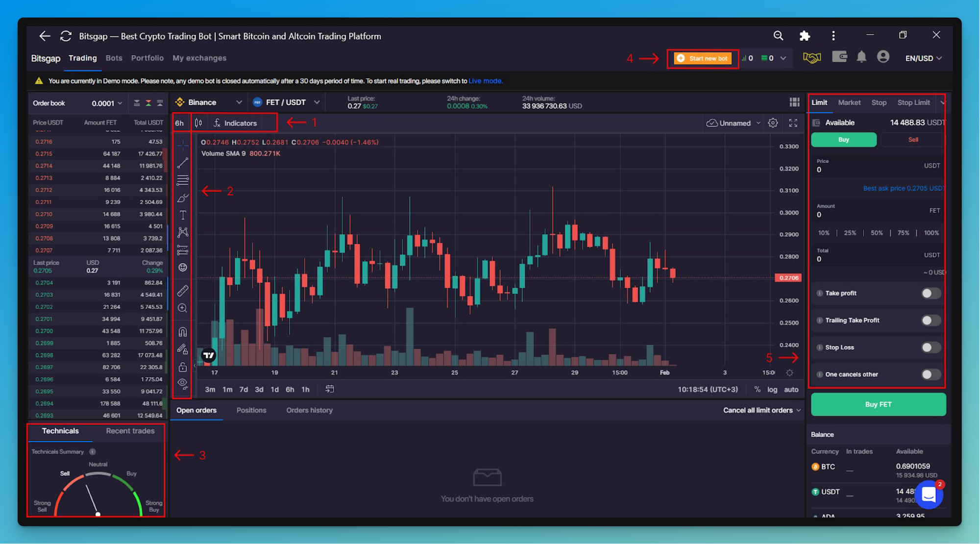Open the chart layout grid
This screenshot has height=544, width=980.
(x=794, y=102)
